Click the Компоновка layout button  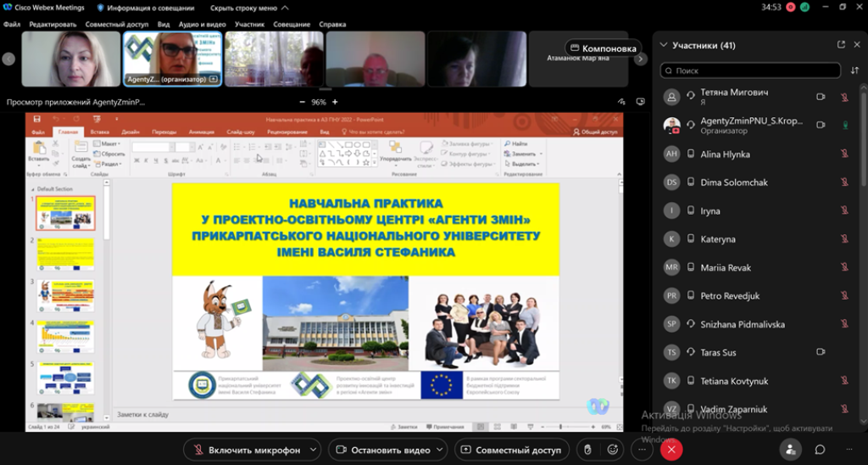tap(603, 48)
